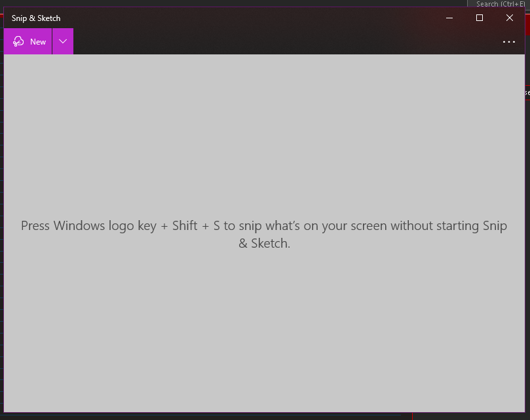Select the word New on purple button
The image size is (530, 420).
[x=38, y=41]
